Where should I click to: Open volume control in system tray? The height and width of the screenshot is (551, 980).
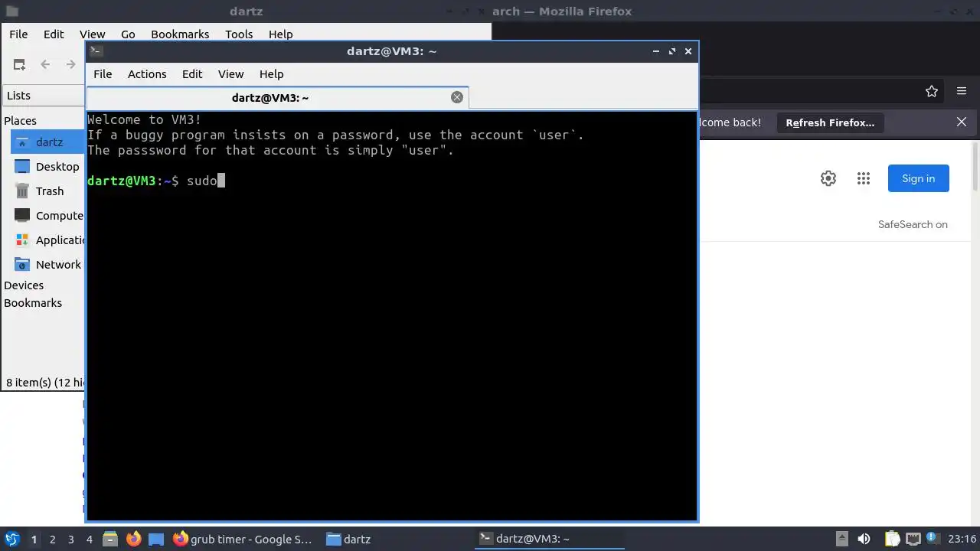tap(864, 539)
